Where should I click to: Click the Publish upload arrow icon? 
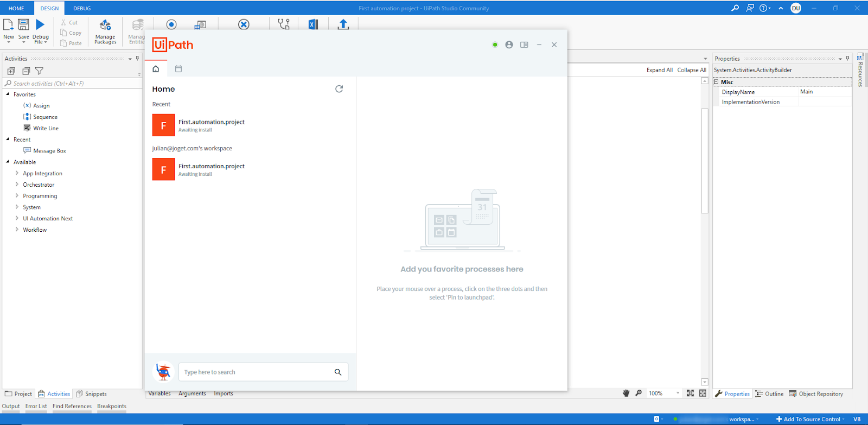click(343, 24)
